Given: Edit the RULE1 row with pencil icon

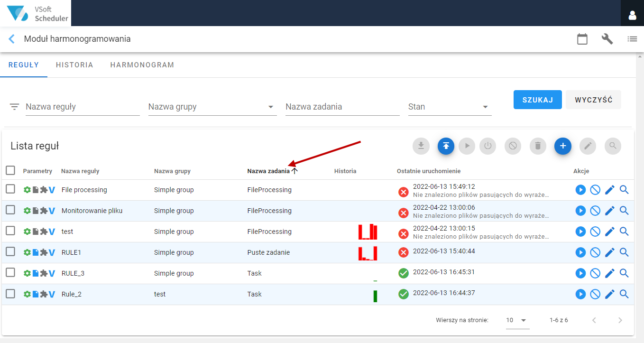Looking at the screenshot, I should tap(610, 252).
